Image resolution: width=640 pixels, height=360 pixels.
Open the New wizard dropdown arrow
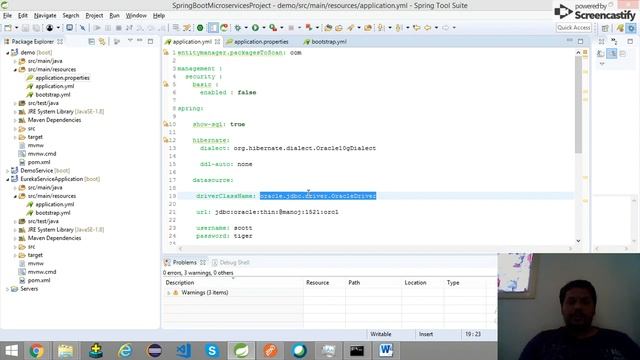(16, 28)
